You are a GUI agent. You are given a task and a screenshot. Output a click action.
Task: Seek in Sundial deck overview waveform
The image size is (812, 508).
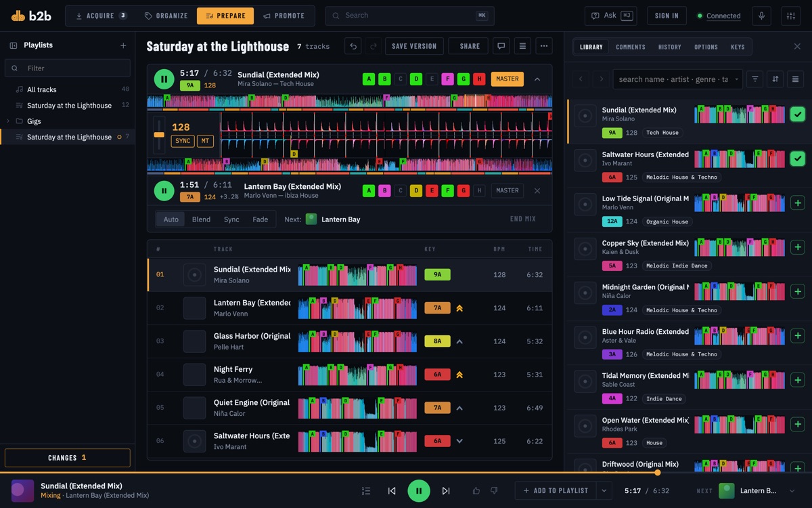coord(349,102)
